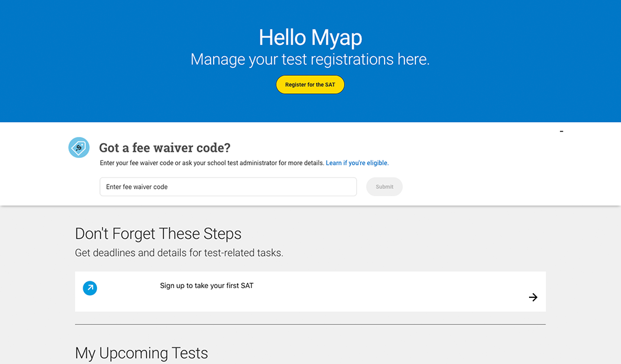Viewport: 621px width, 364px height.
Task: Click the divider line above My Upcoming Tests
Action: pos(310,325)
